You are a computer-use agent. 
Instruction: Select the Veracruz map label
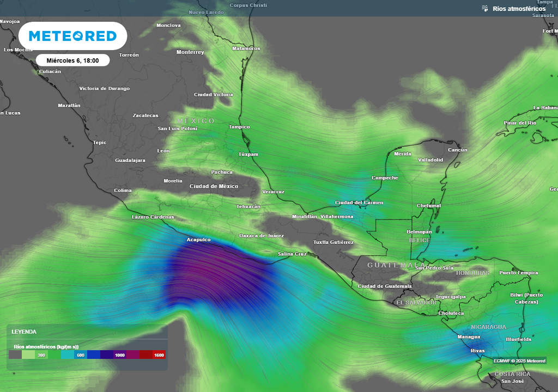(273, 192)
